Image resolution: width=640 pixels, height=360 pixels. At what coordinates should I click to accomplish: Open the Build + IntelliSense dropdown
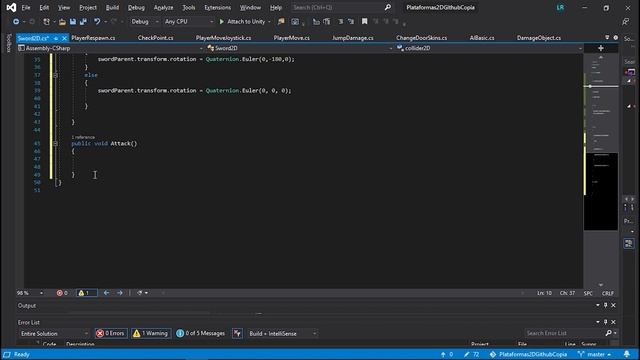coord(282,333)
